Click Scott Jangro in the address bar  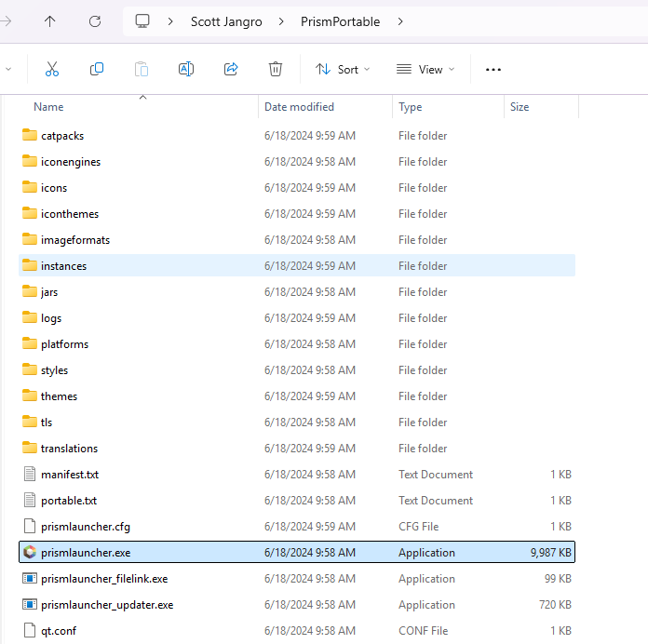(x=226, y=21)
